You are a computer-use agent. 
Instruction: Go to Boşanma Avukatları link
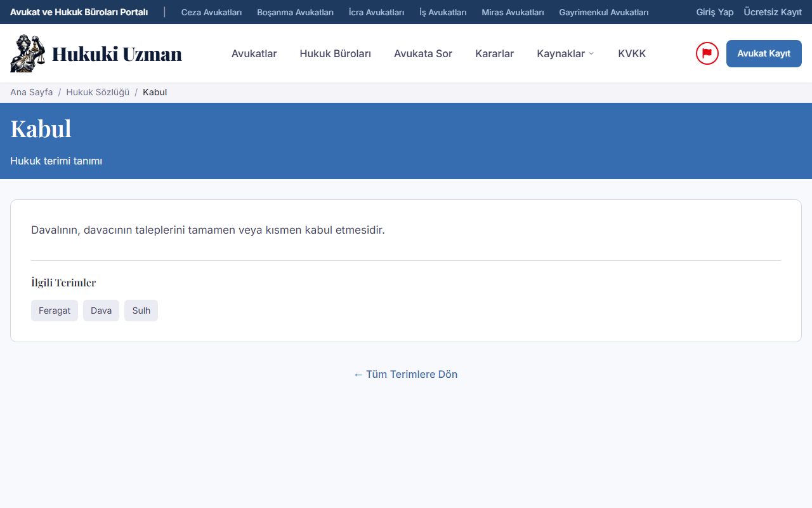coord(296,12)
